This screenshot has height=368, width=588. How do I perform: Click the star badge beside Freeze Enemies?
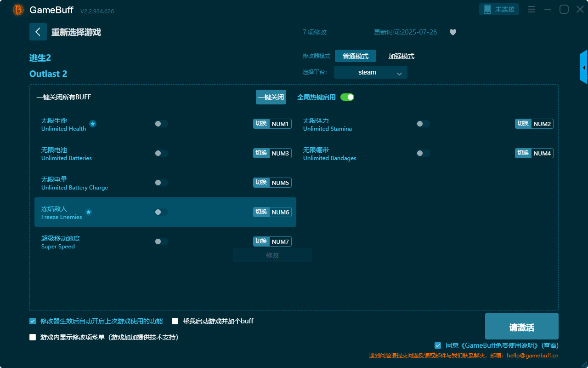[89, 212]
